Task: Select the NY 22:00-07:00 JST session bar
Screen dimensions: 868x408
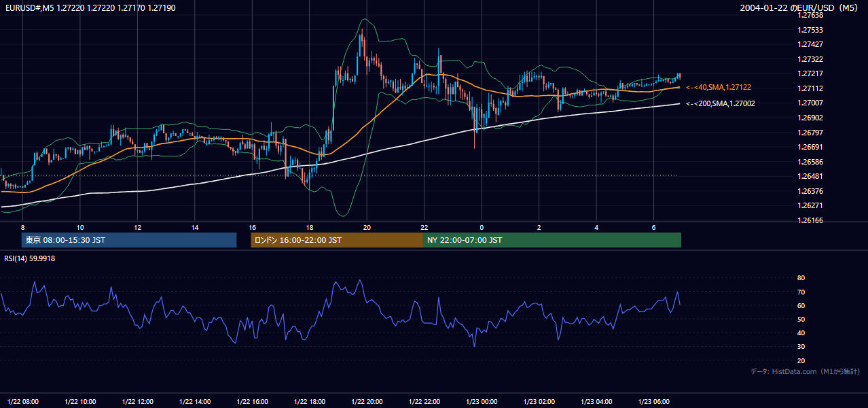Action: coord(552,240)
